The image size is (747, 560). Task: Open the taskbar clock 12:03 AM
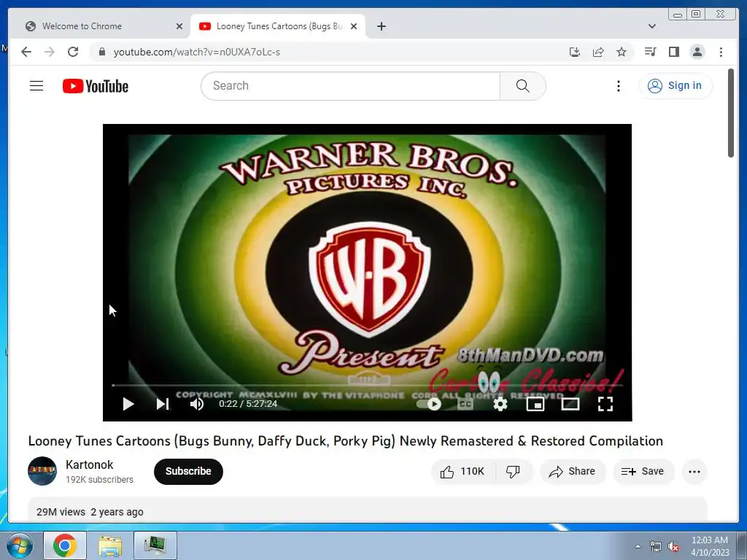coord(710,545)
